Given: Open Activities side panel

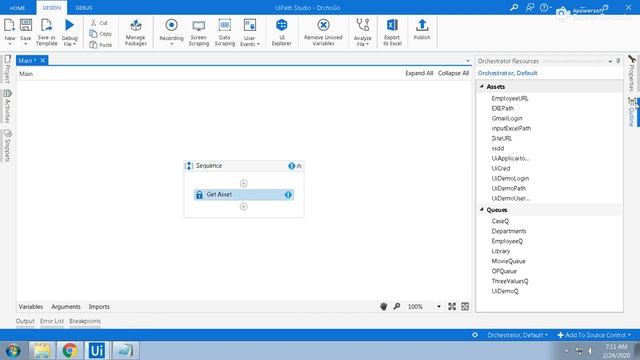Looking at the screenshot, I should click(7, 106).
